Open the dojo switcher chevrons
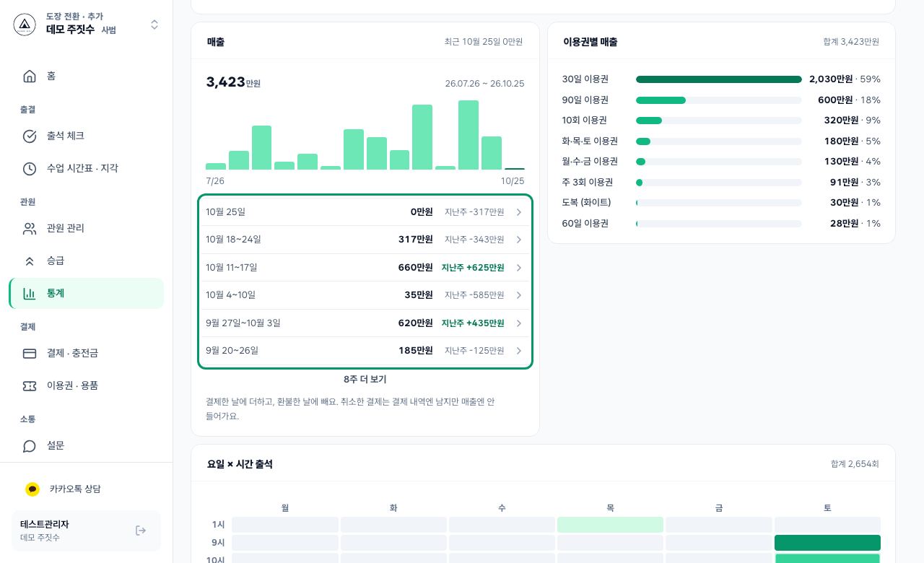924x563 pixels. tap(154, 25)
